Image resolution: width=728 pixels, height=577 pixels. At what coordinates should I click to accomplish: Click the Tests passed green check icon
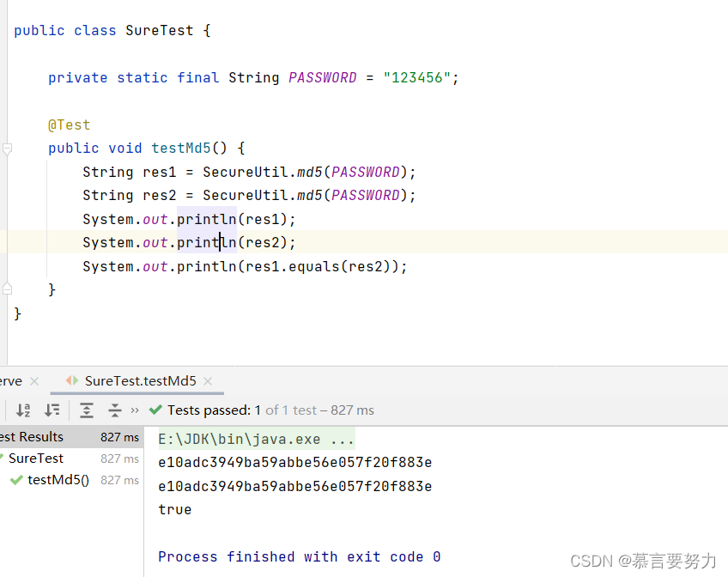coord(155,410)
